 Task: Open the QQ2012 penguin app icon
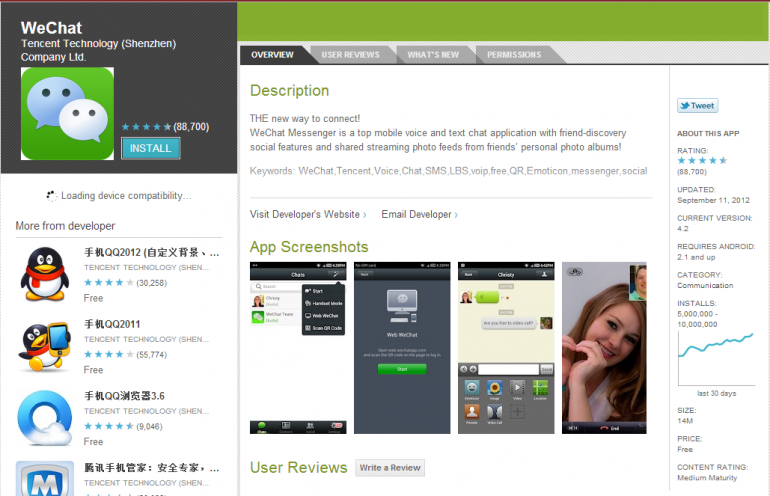tap(45, 273)
